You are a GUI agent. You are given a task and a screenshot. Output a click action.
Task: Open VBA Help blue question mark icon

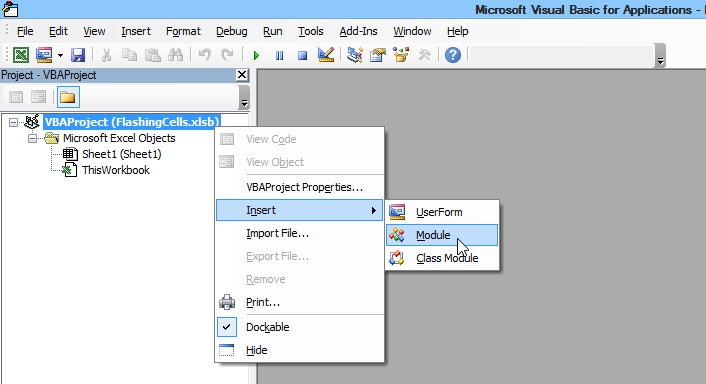coord(453,55)
